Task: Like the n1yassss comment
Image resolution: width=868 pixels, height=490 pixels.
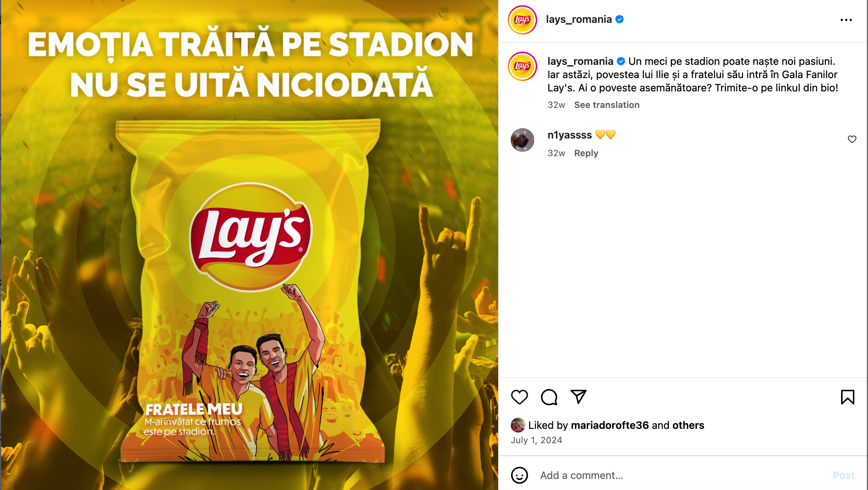Action: click(852, 139)
